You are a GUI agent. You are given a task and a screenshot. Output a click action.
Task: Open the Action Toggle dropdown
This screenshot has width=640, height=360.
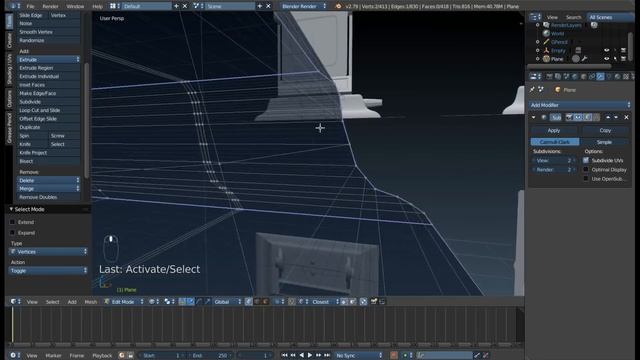point(48,271)
